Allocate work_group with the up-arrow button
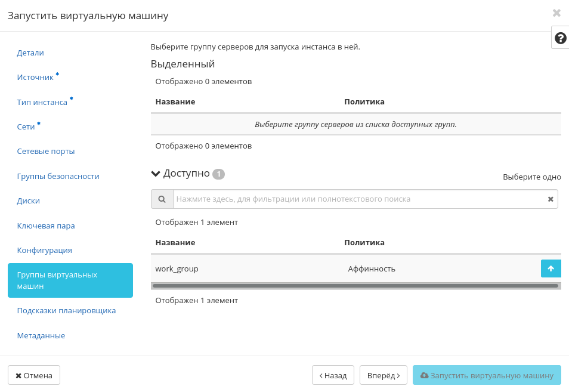 [550, 268]
